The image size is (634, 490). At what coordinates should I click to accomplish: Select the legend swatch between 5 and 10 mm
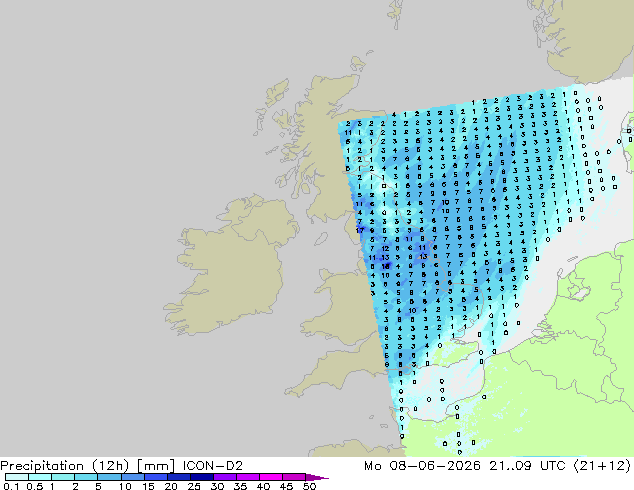coord(110,477)
